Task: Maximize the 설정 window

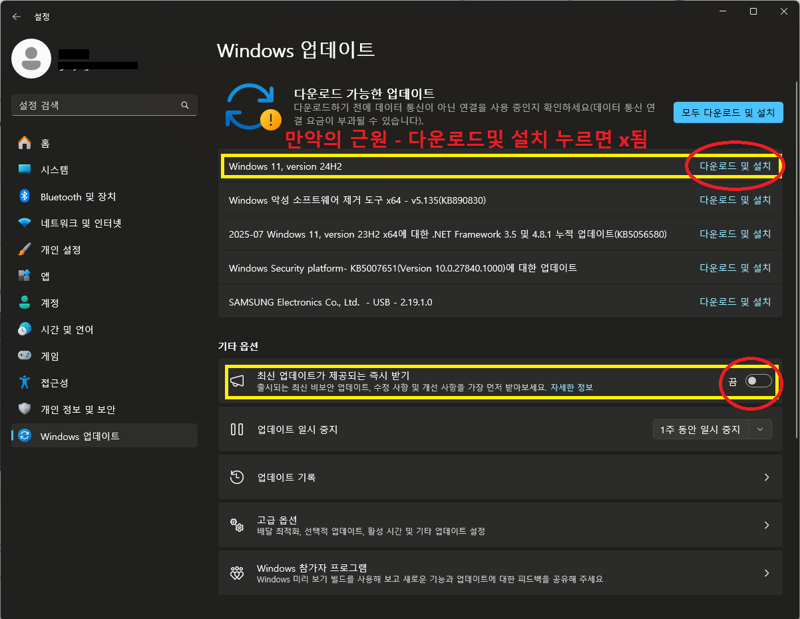Action: (x=753, y=12)
